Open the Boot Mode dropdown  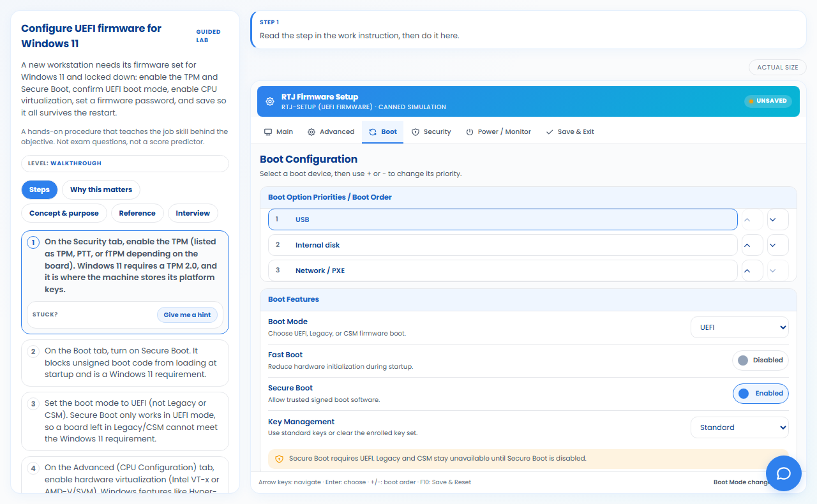pyautogui.click(x=740, y=327)
